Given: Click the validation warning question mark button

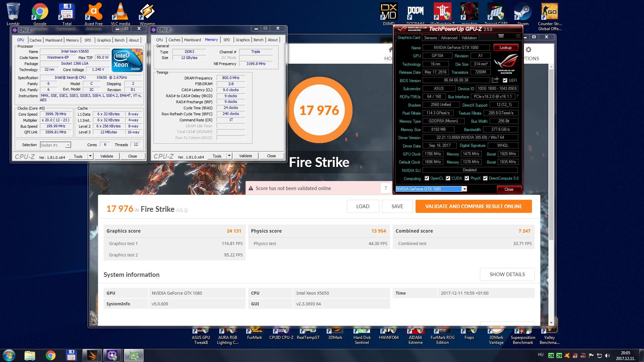Looking at the screenshot, I should [386, 188].
